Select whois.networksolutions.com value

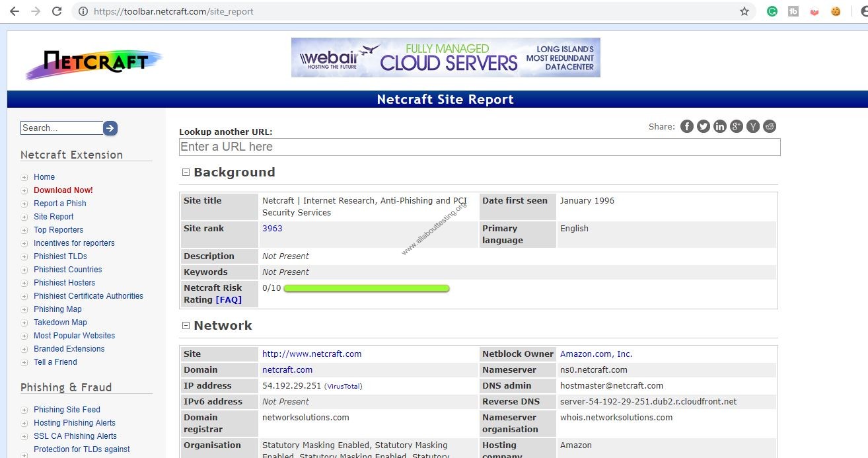tap(616, 418)
